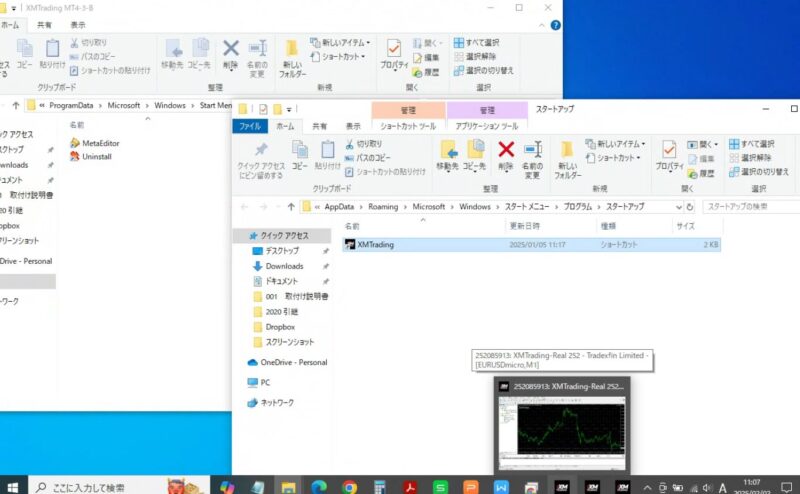Click コピー icon in スタートアップ window ribbon
The width and height of the screenshot is (800, 494).
[299, 155]
